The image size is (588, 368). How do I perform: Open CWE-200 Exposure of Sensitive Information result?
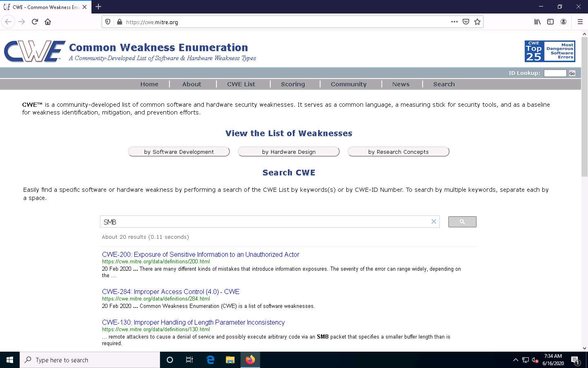click(200, 254)
